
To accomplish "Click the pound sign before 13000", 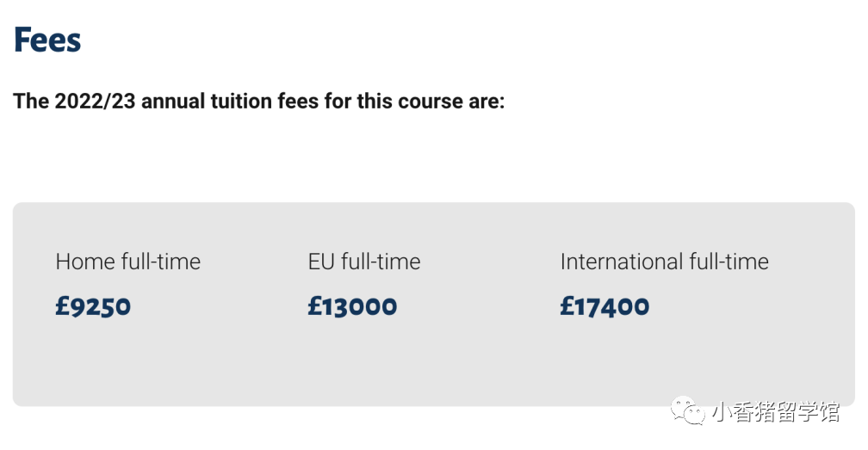I will (315, 305).
